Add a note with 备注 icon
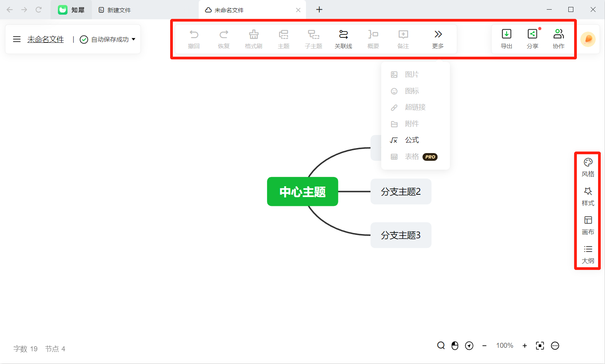The image size is (605, 364). [403, 39]
